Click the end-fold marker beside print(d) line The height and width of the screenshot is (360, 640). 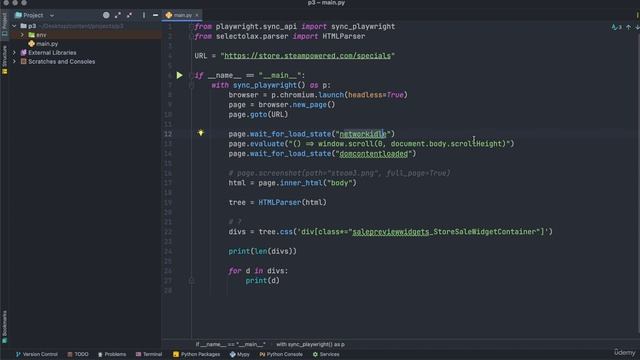click(x=191, y=280)
